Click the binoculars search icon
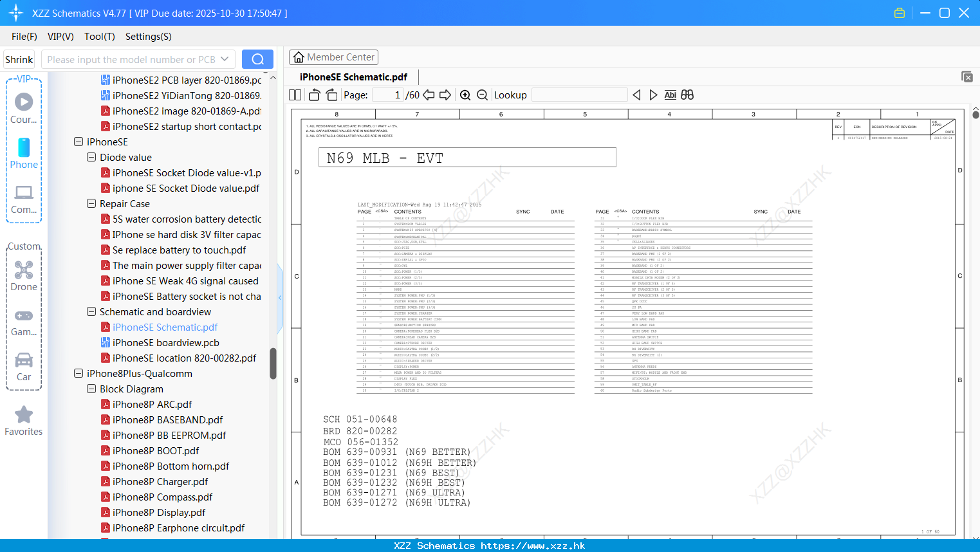 click(x=687, y=95)
